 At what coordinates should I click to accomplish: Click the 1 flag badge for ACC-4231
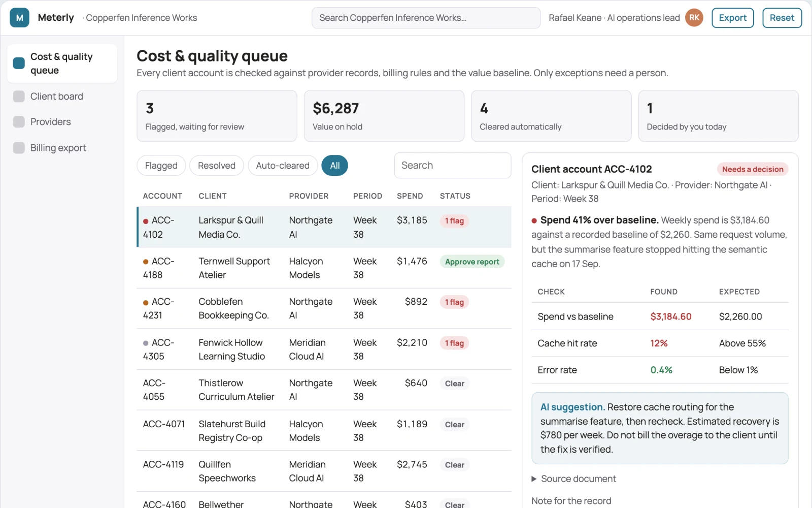click(x=454, y=302)
